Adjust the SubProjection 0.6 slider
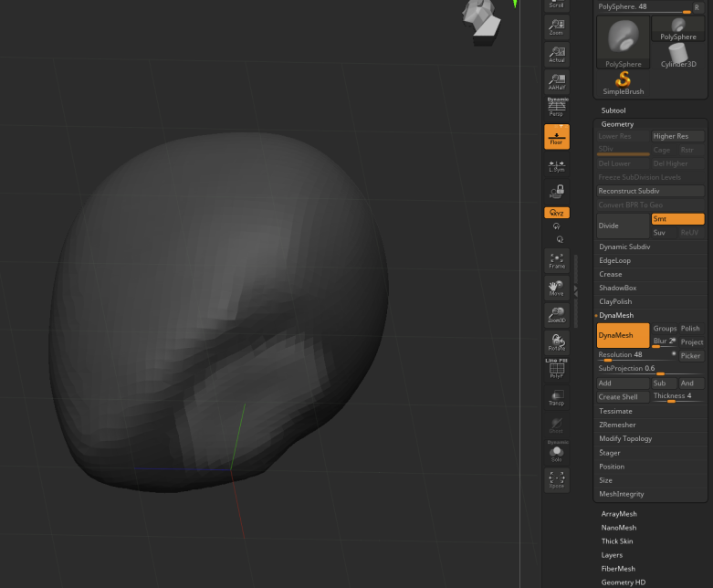The width and height of the screenshot is (713, 588). point(650,369)
